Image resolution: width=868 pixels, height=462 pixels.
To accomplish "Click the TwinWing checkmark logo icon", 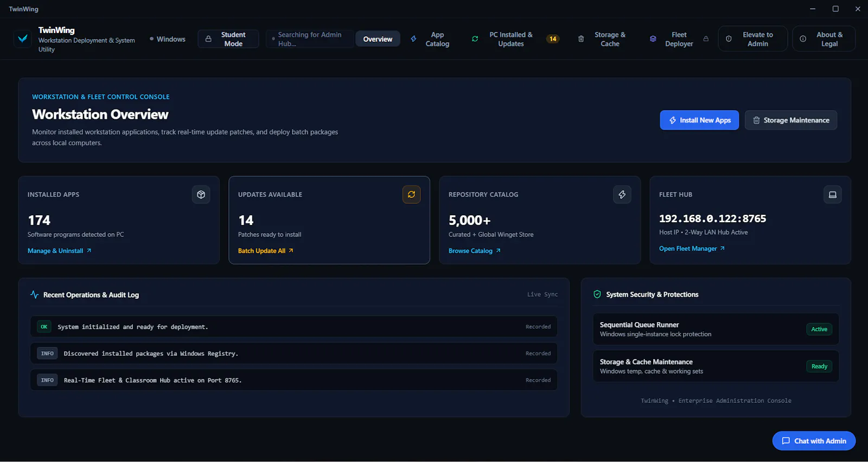I will tap(23, 39).
